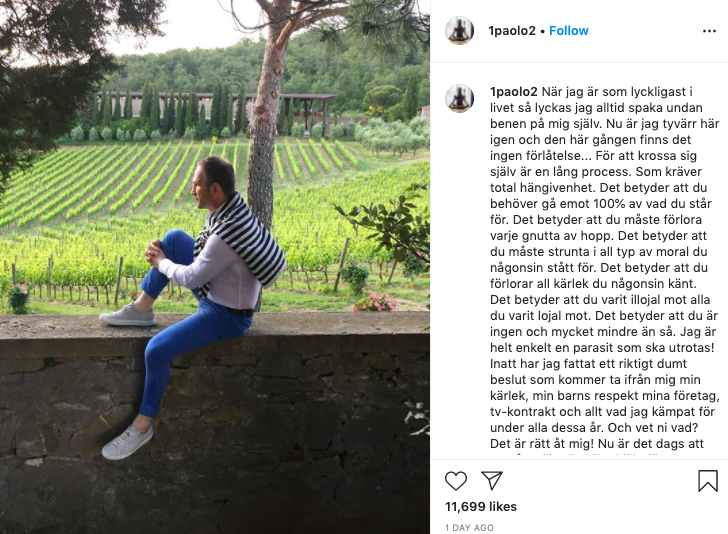Click the caption text 'total hängivenhet'
Image resolution: width=728 pixels, height=534 pixels.
coord(542,188)
